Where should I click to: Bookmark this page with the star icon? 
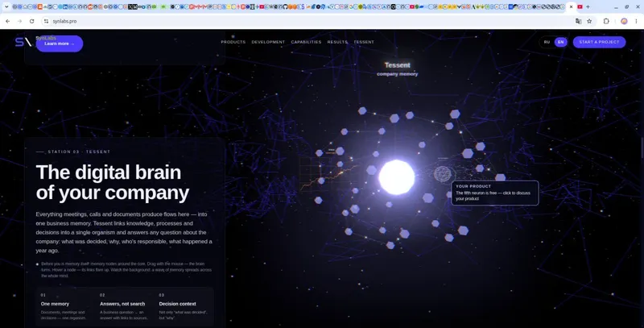(x=589, y=21)
